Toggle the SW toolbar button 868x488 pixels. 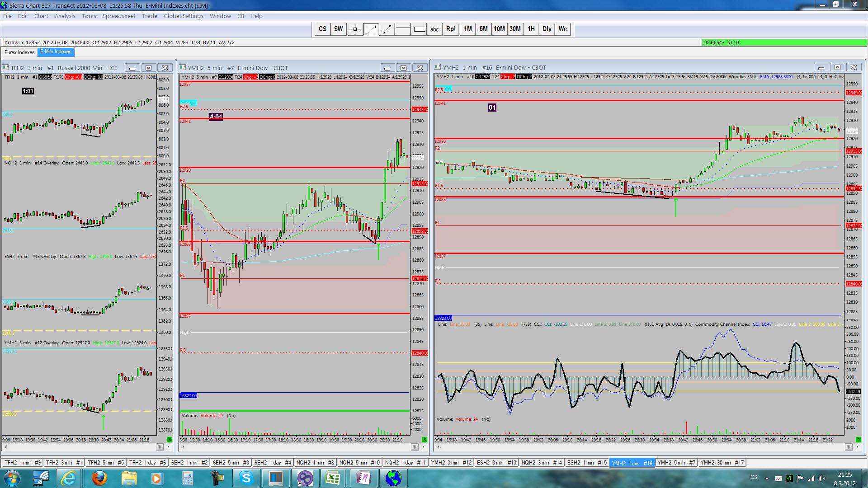tap(338, 29)
